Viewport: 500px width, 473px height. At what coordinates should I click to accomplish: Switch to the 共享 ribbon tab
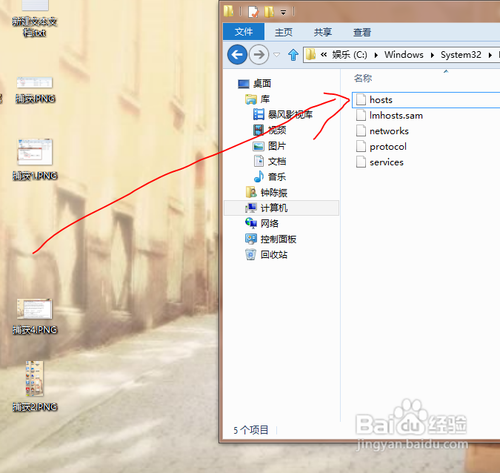pos(323,32)
